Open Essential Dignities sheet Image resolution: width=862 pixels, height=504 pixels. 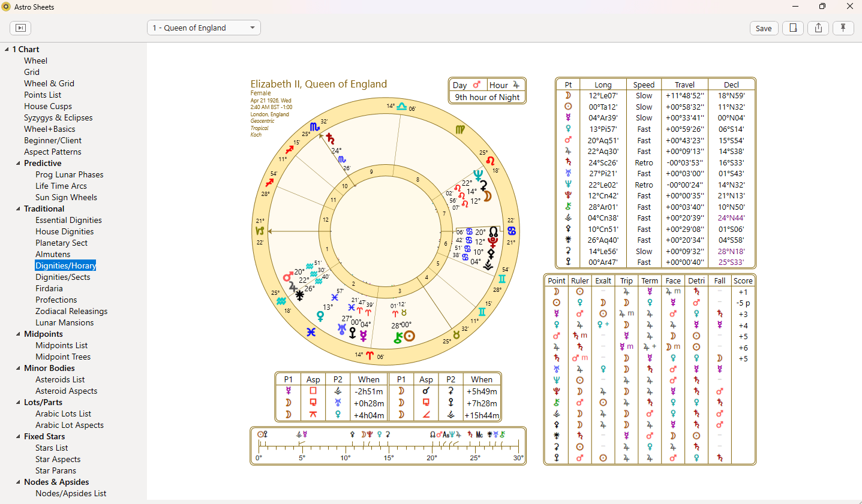(68, 220)
